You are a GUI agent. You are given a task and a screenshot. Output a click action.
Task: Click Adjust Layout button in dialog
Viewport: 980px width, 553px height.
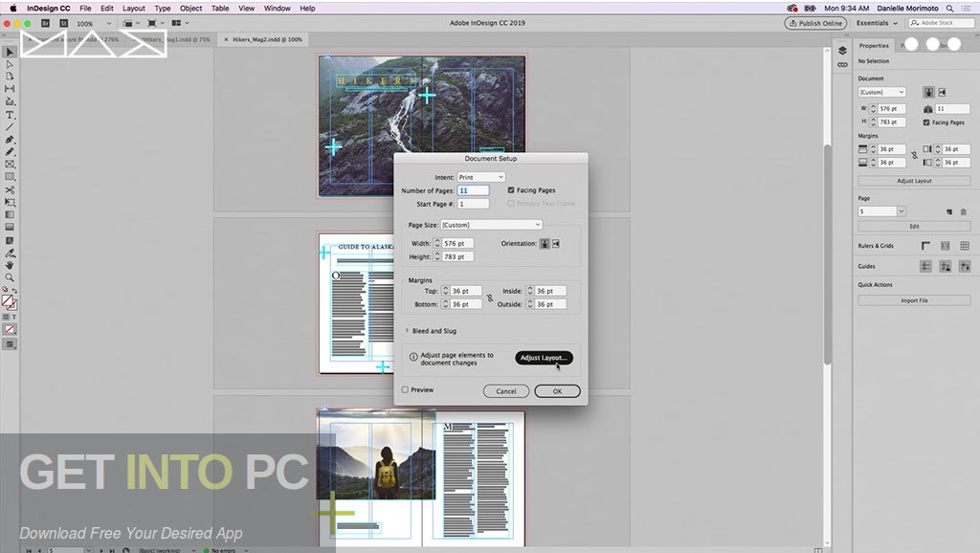pyautogui.click(x=544, y=358)
